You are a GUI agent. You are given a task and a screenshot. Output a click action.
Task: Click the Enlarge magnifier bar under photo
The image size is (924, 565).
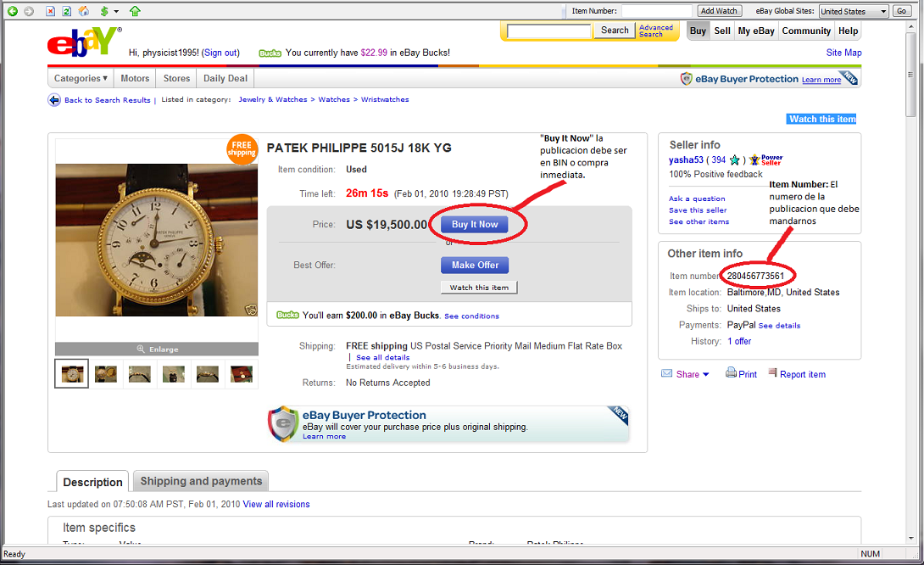tap(157, 350)
